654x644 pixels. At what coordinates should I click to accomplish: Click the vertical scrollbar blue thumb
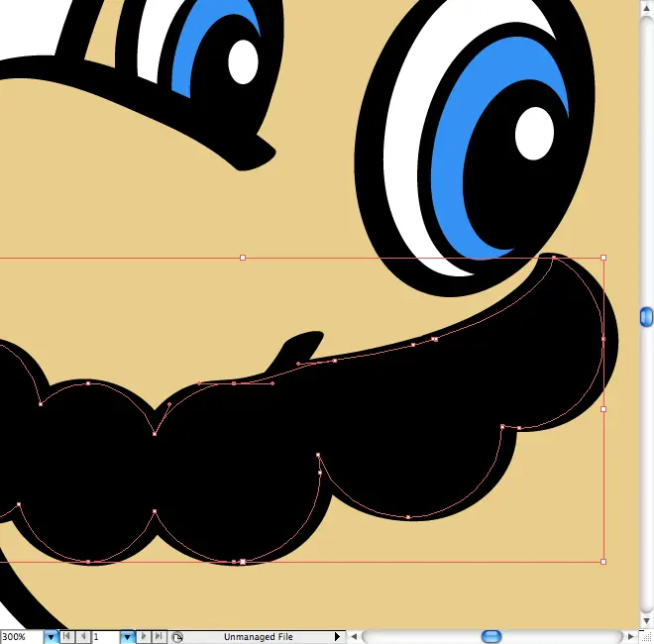point(646,317)
